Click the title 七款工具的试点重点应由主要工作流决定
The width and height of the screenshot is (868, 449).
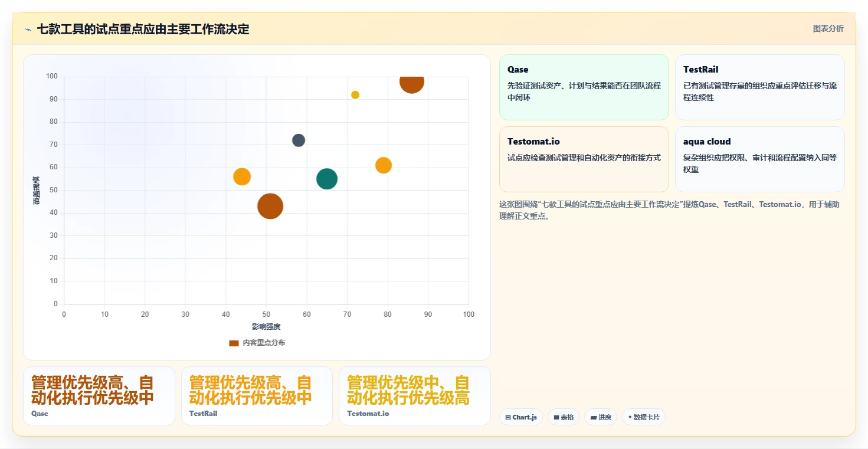tap(143, 29)
